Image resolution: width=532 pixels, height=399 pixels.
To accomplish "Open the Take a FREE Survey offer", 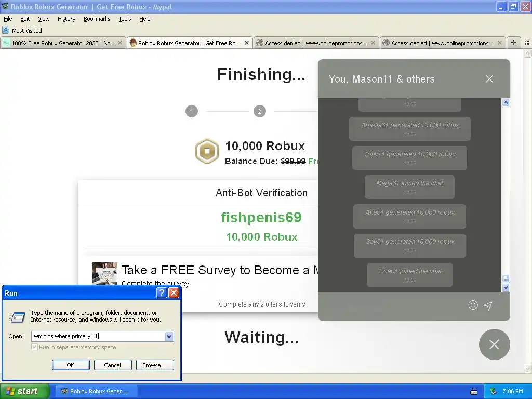I will (220, 270).
